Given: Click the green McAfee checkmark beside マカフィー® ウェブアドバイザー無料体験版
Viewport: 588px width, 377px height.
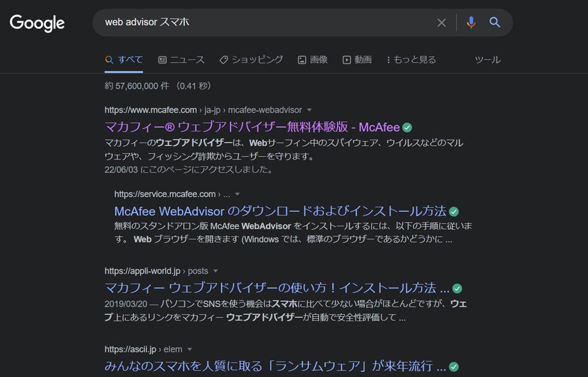Looking at the screenshot, I should pyautogui.click(x=407, y=128).
